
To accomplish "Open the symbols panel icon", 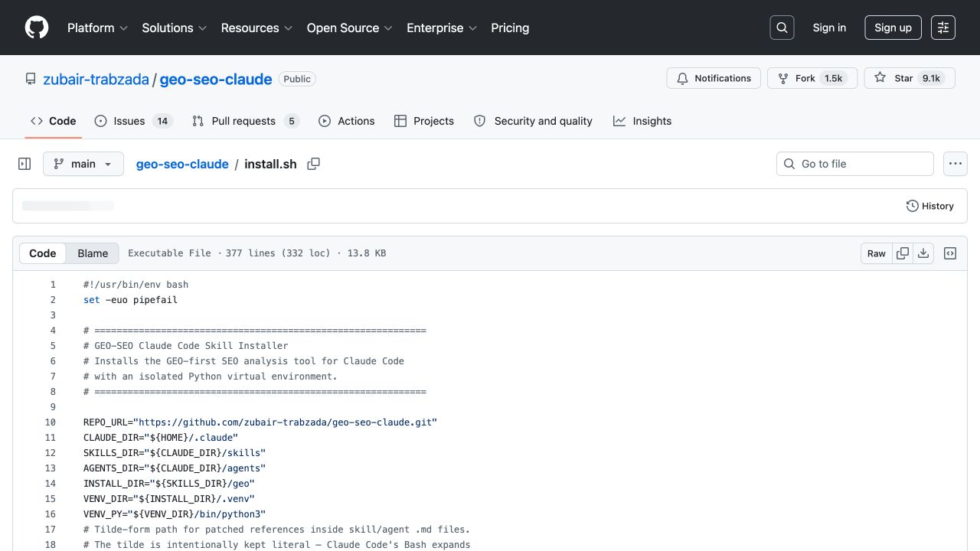I will point(950,253).
